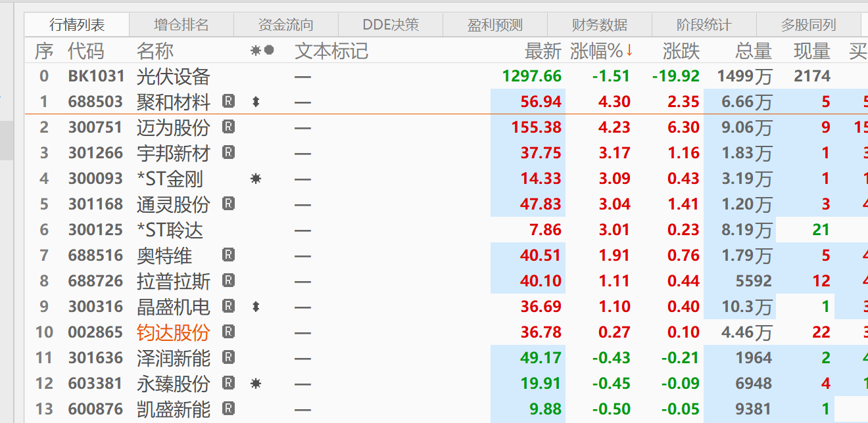Image resolution: width=868 pixels, height=423 pixels.
Task: Click stock code 002865
Action: point(96,332)
